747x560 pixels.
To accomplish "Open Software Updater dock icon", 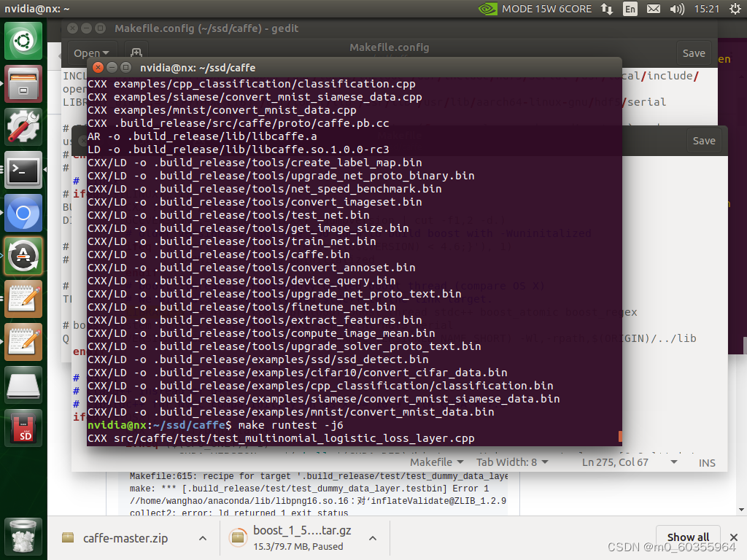I will 23,256.
